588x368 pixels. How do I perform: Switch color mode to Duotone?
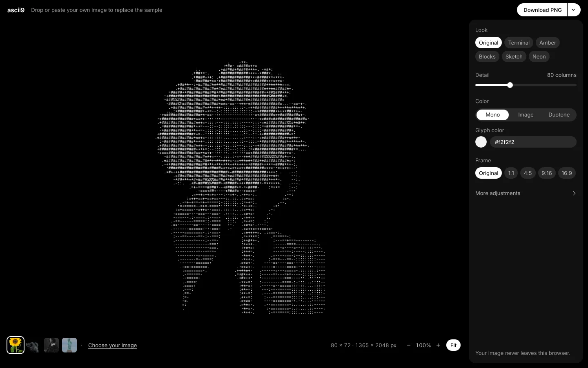click(x=559, y=115)
